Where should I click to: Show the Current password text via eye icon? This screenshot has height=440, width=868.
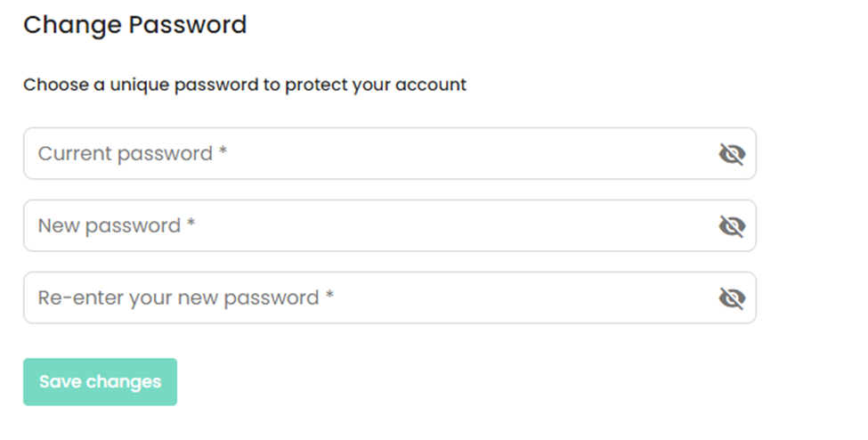point(731,155)
